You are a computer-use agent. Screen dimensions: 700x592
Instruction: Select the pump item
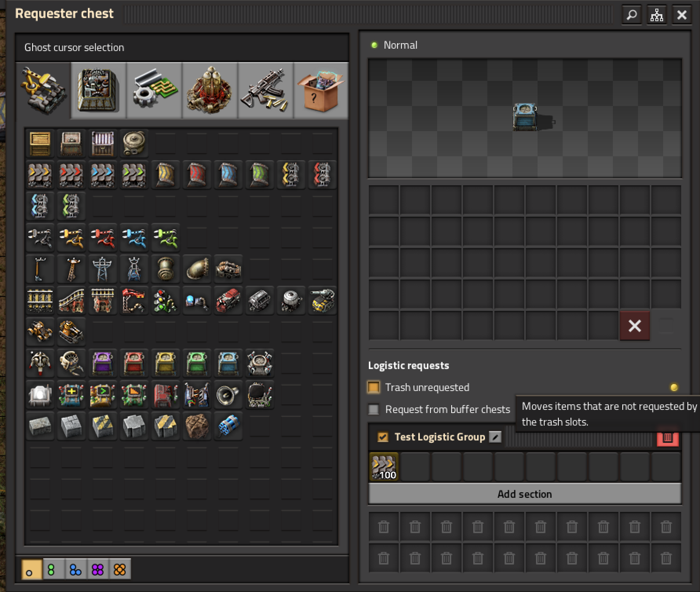coord(228,269)
